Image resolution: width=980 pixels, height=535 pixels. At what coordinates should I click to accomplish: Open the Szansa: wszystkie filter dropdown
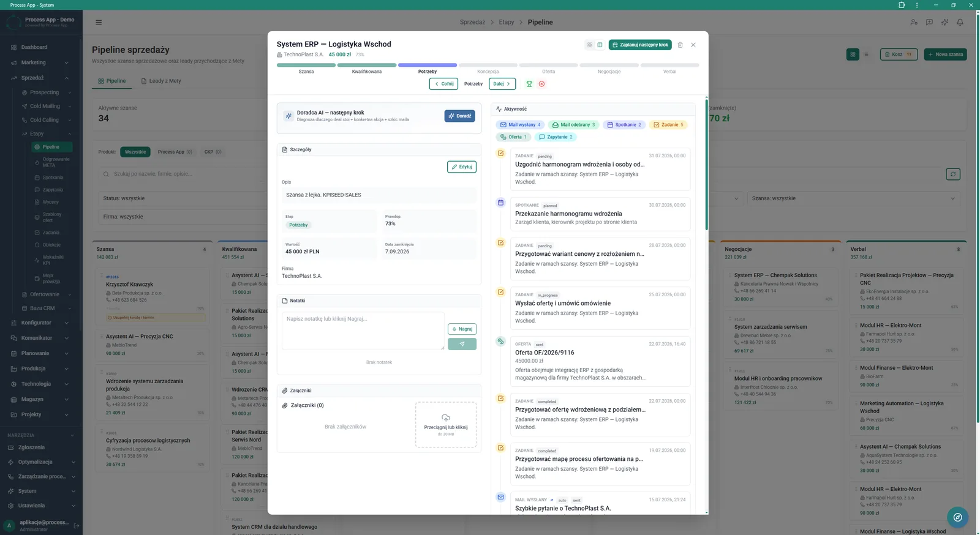(x=853, y=198)
